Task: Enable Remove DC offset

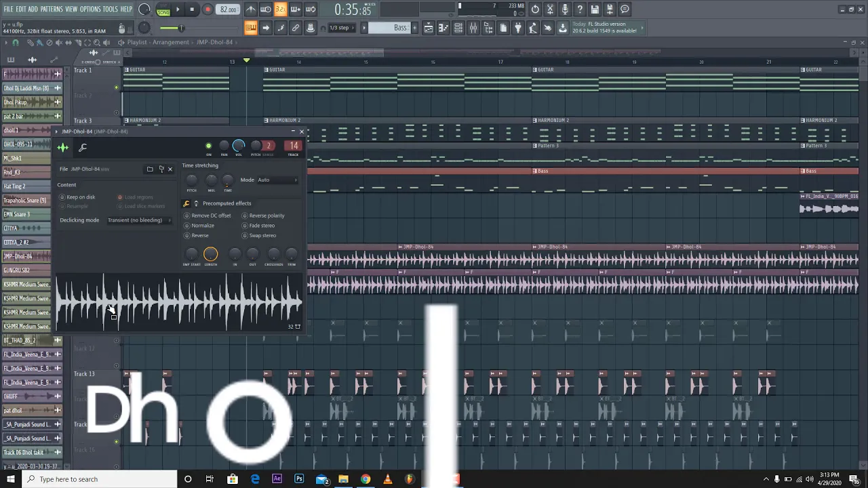Action: point(208,216)
